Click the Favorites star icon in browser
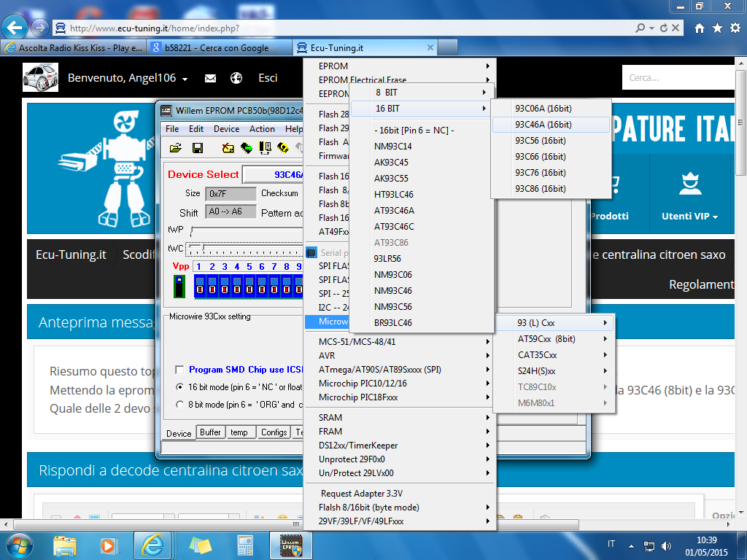Viewport: 747px width, 560px height. tap(718, 28)
